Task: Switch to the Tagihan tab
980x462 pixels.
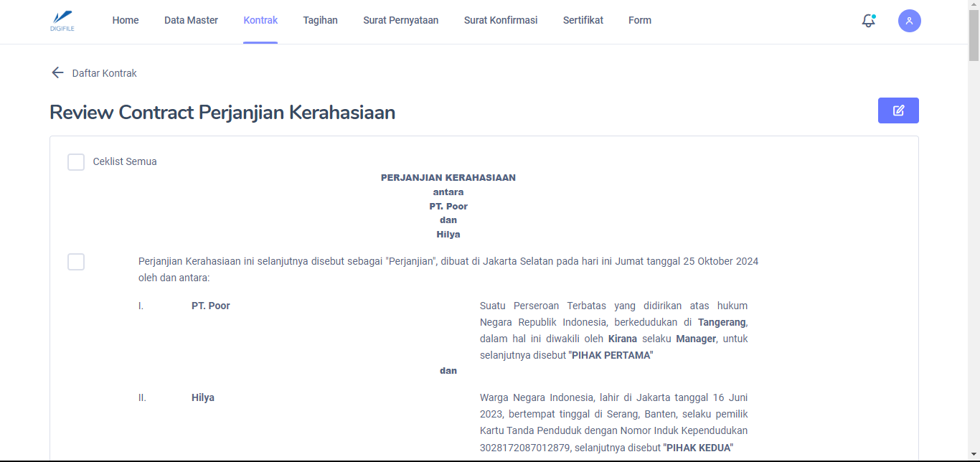Action: point(320,21)
